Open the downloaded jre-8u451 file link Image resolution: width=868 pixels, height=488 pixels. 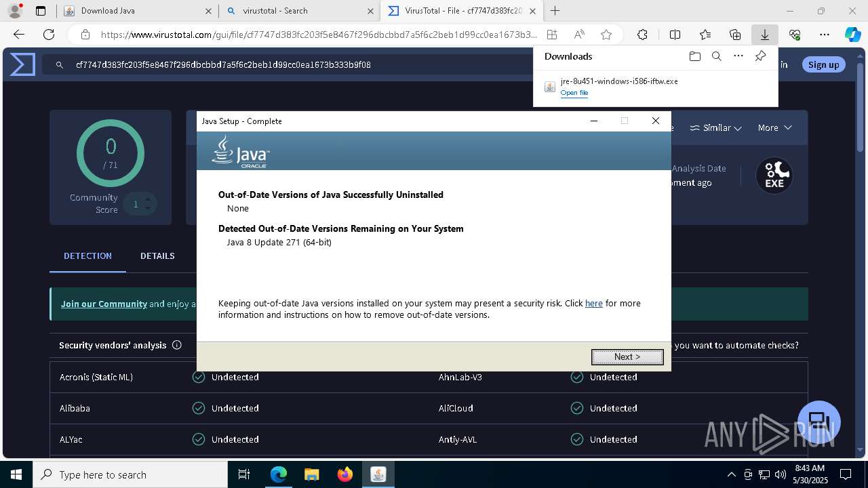(x=574, y=93)
